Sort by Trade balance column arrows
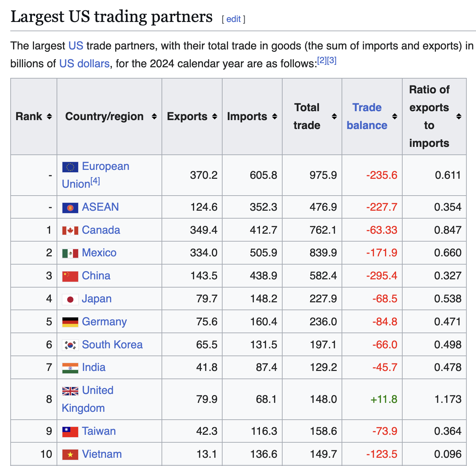This screenshot has width=476, height=466. (x=395, y=117)
